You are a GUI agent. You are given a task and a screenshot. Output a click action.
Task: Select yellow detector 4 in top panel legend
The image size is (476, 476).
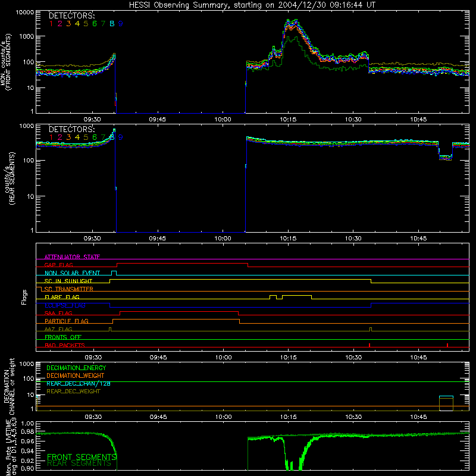(x=77, y=24)
